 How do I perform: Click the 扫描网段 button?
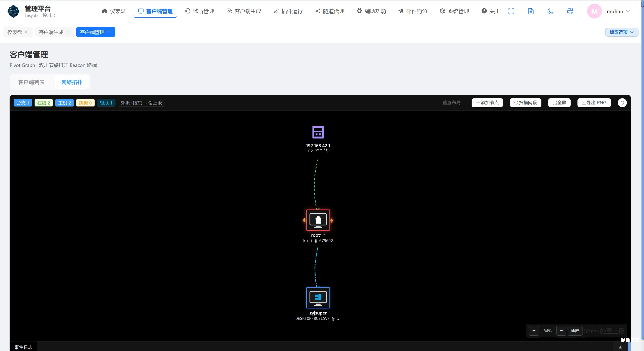pyautogui.click(x=526, y=103)
